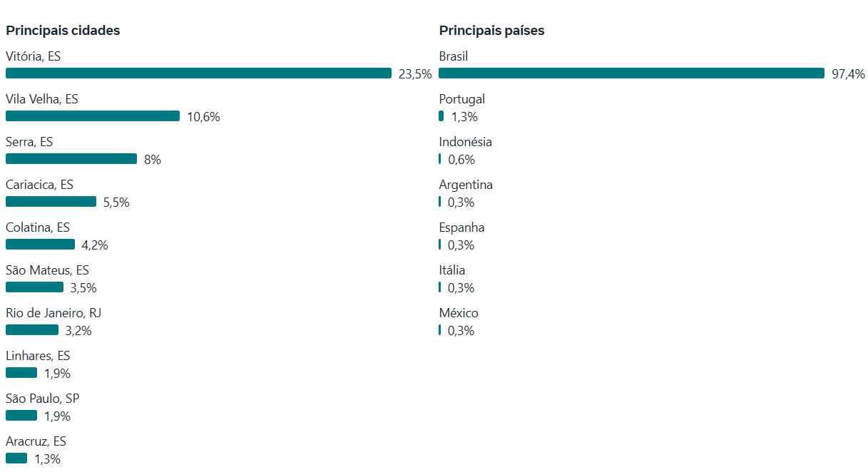
Task: Click the São Paulo, SP bar
Action: click(21, 416)
